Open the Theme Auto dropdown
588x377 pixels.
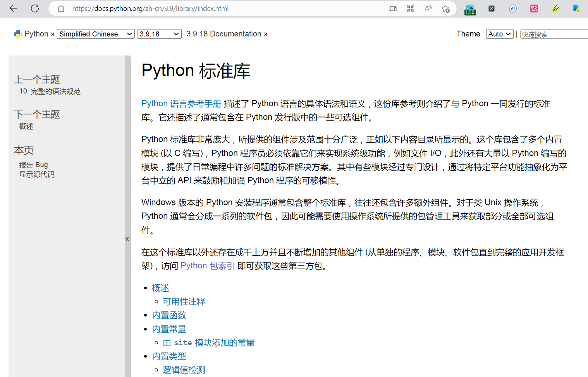click(500, 34)
